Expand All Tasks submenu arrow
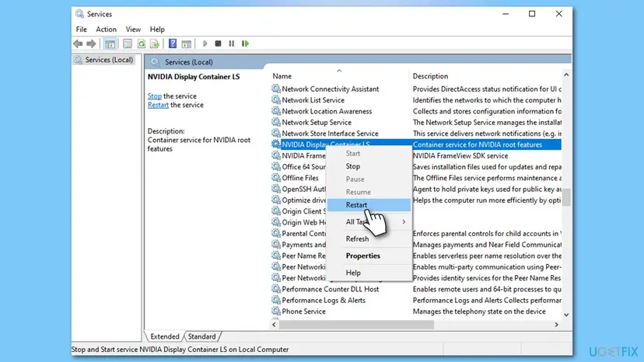This screenshot has height=362, width=644. [404, 221]
